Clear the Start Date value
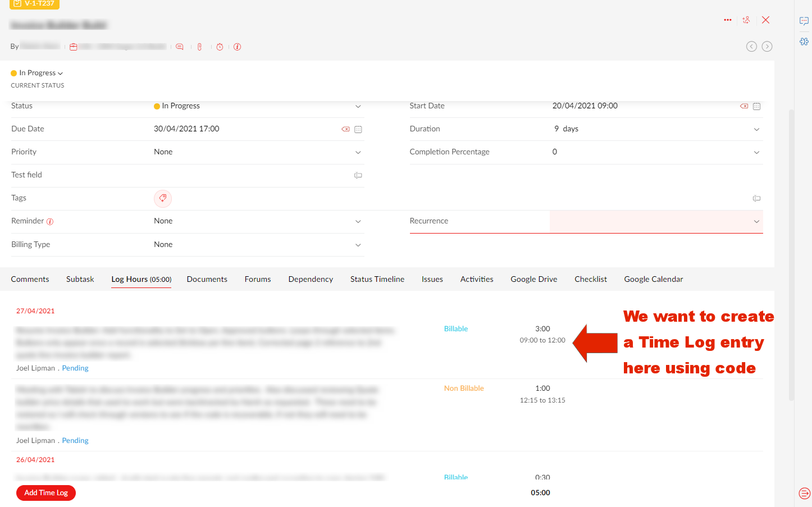 tap(744, 106)
